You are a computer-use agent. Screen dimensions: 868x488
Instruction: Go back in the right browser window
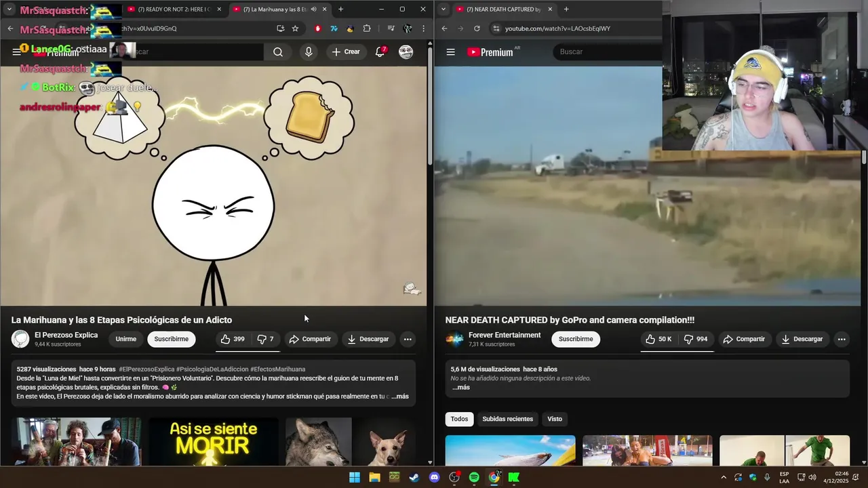(444, 28)
